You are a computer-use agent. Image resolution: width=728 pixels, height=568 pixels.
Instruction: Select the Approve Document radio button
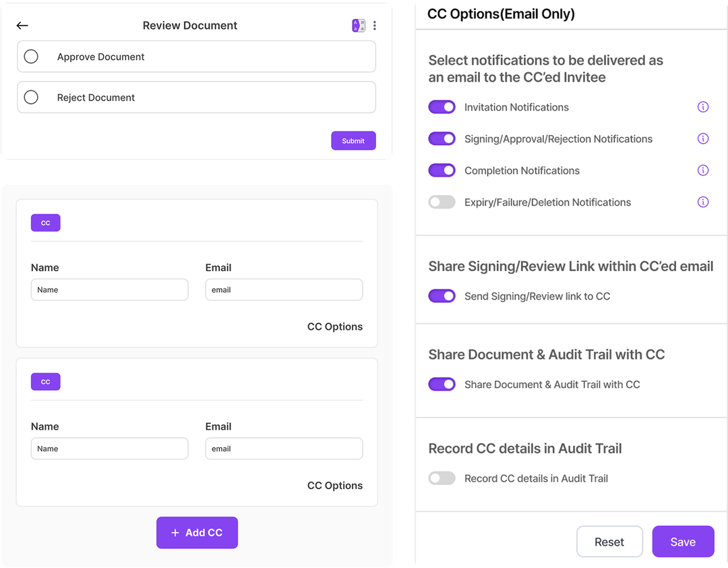coord(31,57)
